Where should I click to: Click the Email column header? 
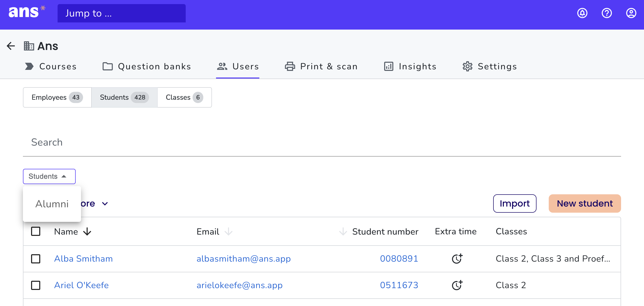pyautogui.click(x=208, y=232)
